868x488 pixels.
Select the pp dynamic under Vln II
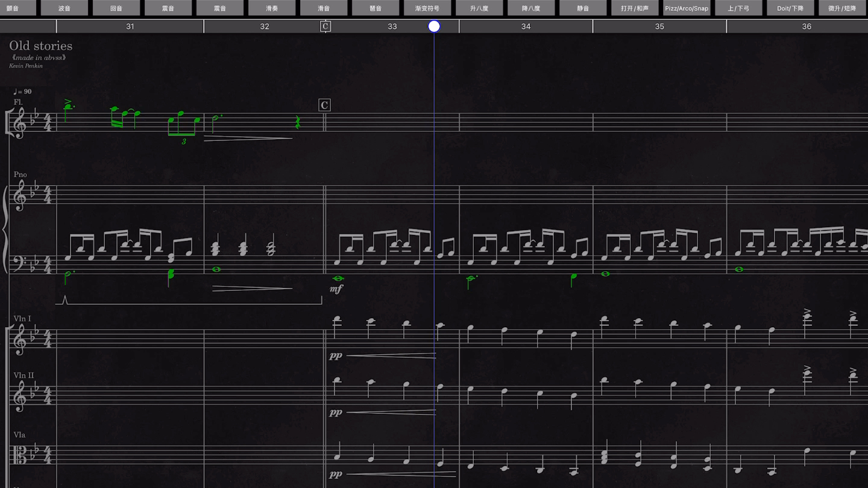click(x=336, y=413)
